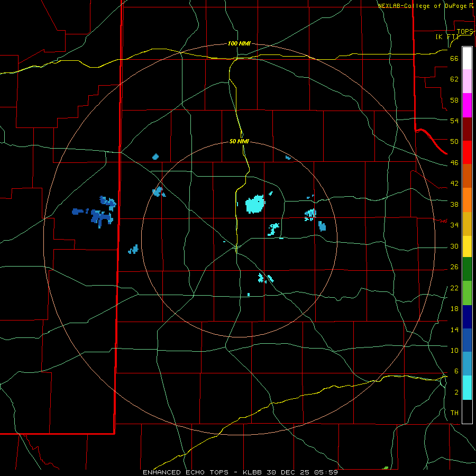Click the "TOPS" legend heading
This screenshot has height=476, width=476.
pyautogui.click(x=465, y=32)
